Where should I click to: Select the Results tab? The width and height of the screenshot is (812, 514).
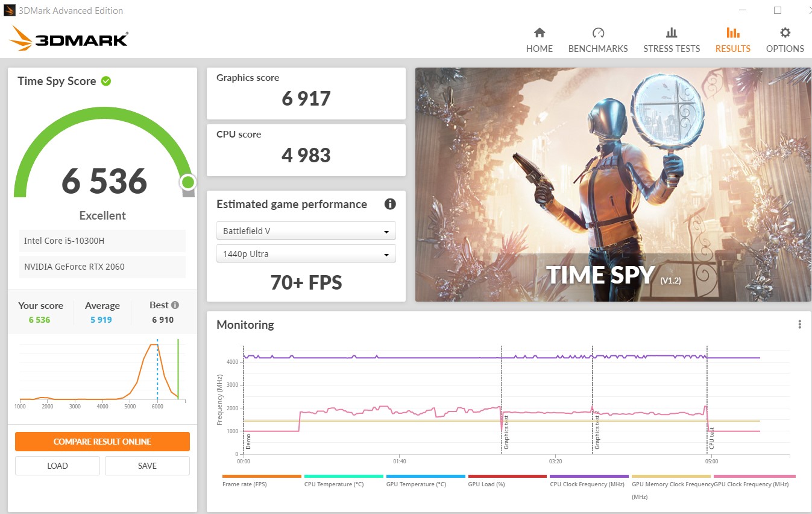[x=732, y=40]
